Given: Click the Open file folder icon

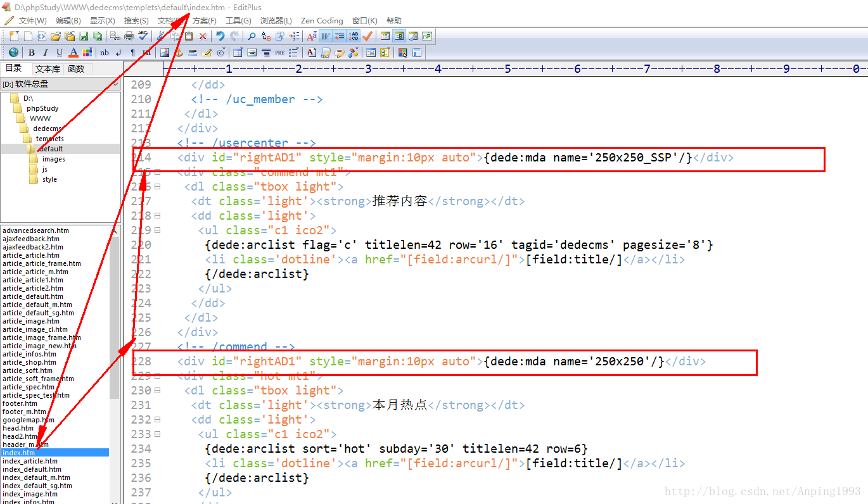Looking at the screenshot, I should (56, 36).
